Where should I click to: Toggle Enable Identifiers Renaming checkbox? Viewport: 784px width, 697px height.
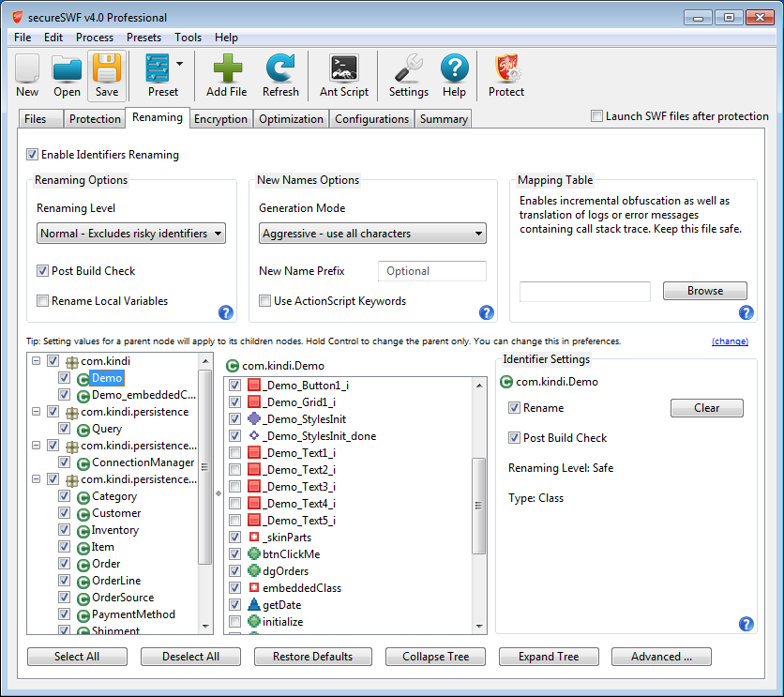[x=33, y=155]
